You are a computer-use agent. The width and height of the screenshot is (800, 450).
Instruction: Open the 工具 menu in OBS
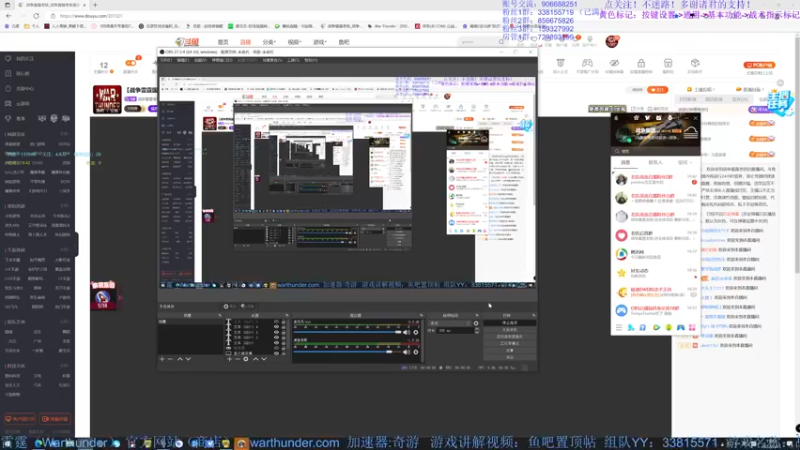coord(293,60)
